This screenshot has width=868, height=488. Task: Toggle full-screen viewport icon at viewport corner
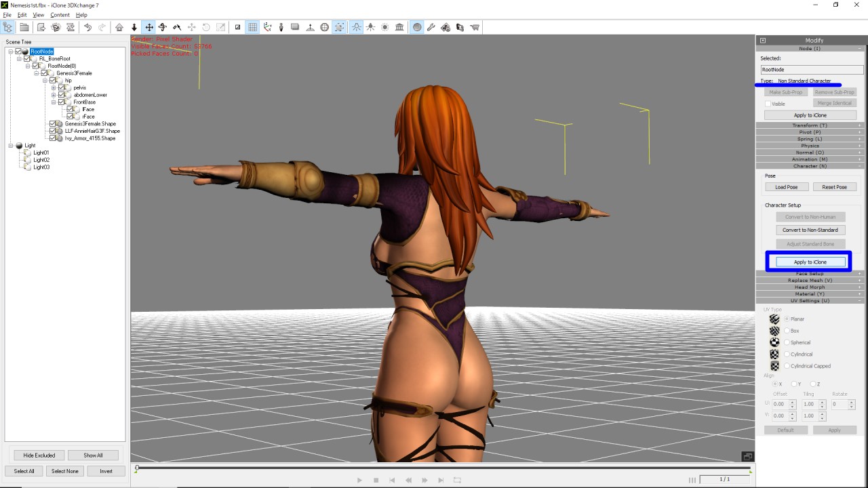click(x=747, y=456)
